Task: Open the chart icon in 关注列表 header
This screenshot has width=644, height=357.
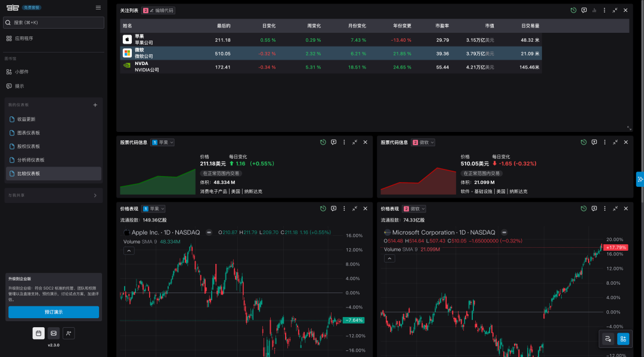Action: (595, 10)
